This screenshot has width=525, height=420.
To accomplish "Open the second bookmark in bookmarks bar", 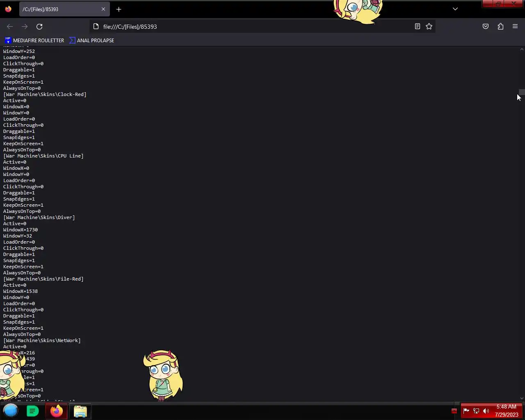I will click(x=92, y=40).
